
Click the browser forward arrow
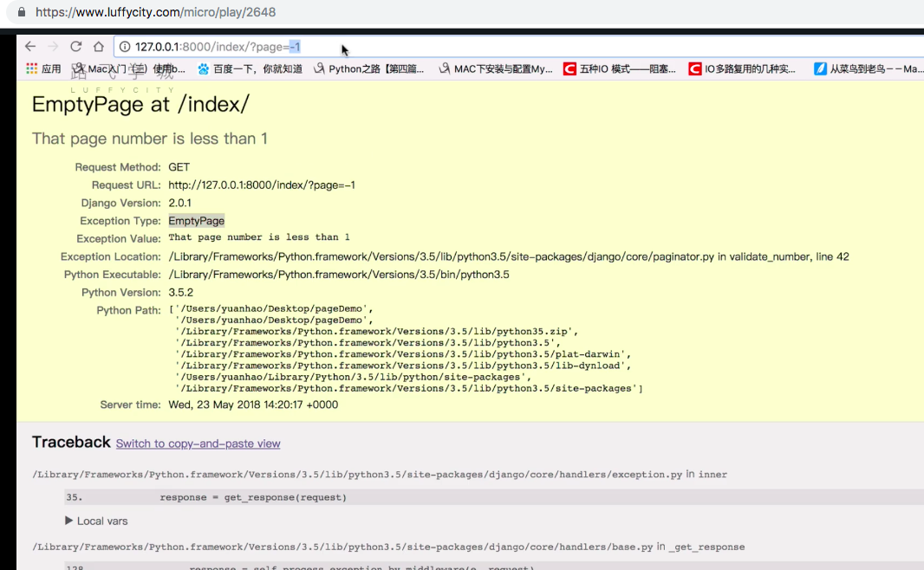click(x=53, y=47)
